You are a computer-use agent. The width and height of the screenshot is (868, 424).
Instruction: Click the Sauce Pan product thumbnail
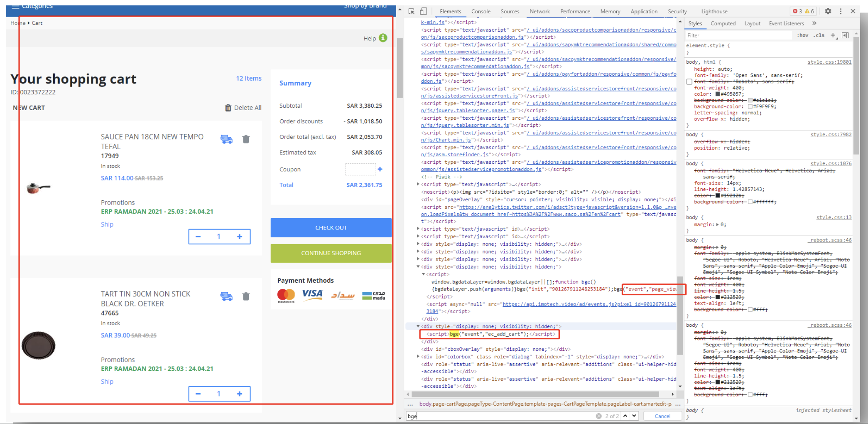(38, 188)
